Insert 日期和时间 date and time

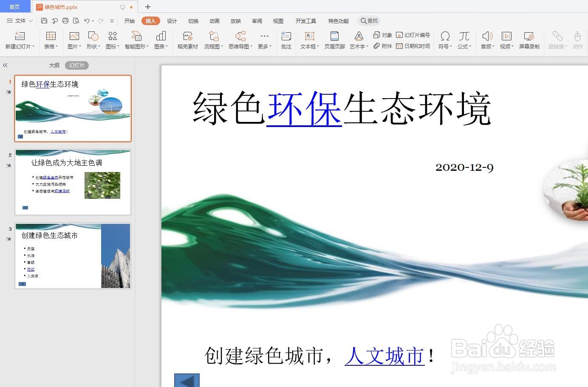click(413, 46)
